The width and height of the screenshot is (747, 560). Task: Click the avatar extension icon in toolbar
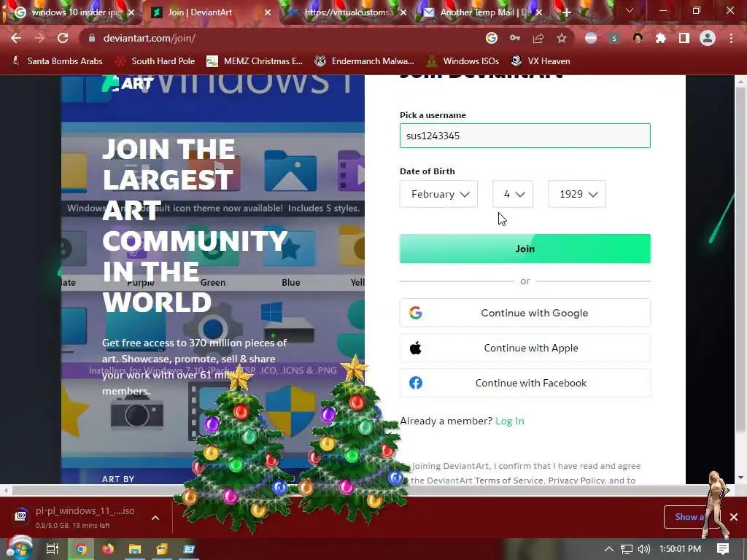(x=638, y=38)
